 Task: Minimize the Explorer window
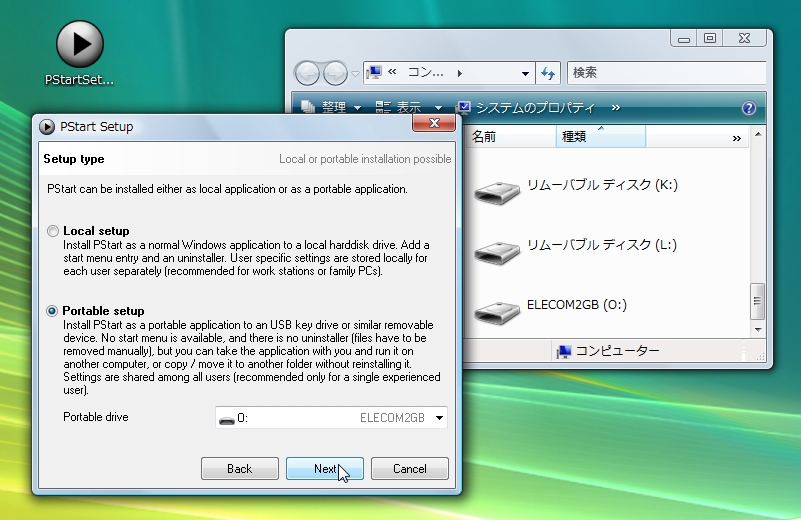click(684, 39)
